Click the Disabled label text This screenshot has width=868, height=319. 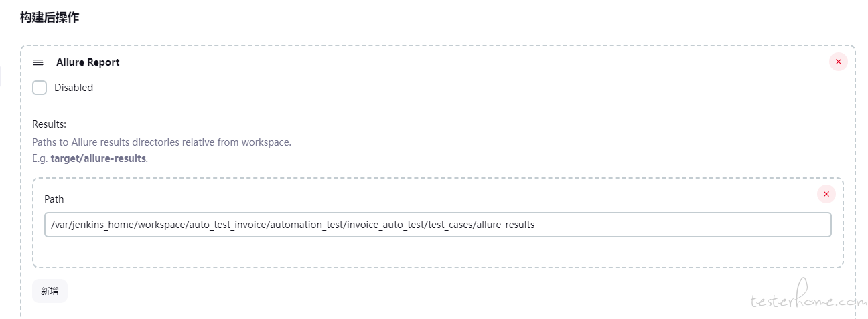pyautogui.click(x=74, y=88)
